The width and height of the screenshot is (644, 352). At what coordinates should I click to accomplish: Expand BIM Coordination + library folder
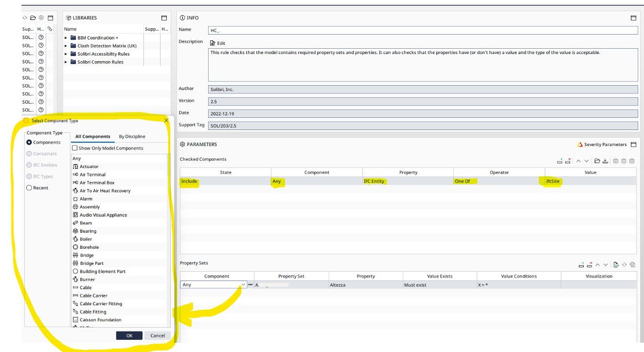(x=66, y=37)
